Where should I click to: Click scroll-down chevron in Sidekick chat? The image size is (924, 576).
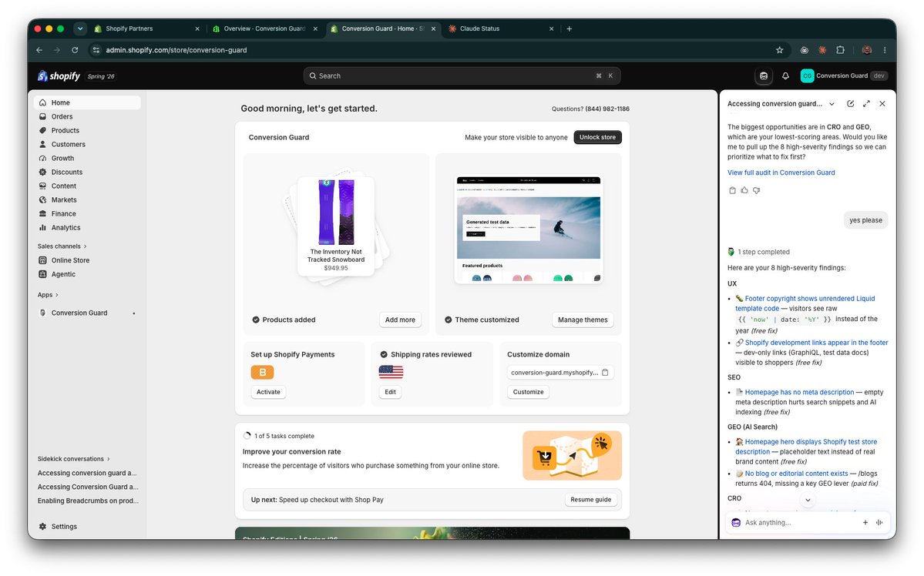808,500
